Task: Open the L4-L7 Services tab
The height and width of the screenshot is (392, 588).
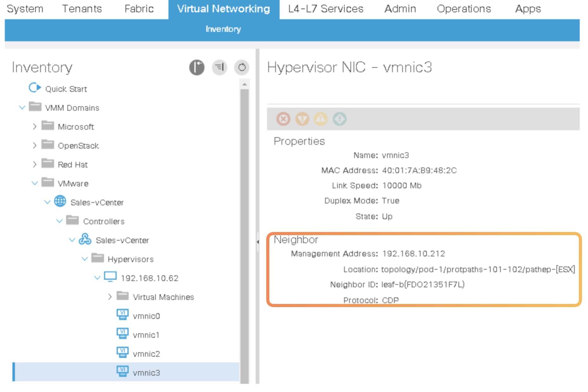Action: pyautogui.click(x=326, y=9)
